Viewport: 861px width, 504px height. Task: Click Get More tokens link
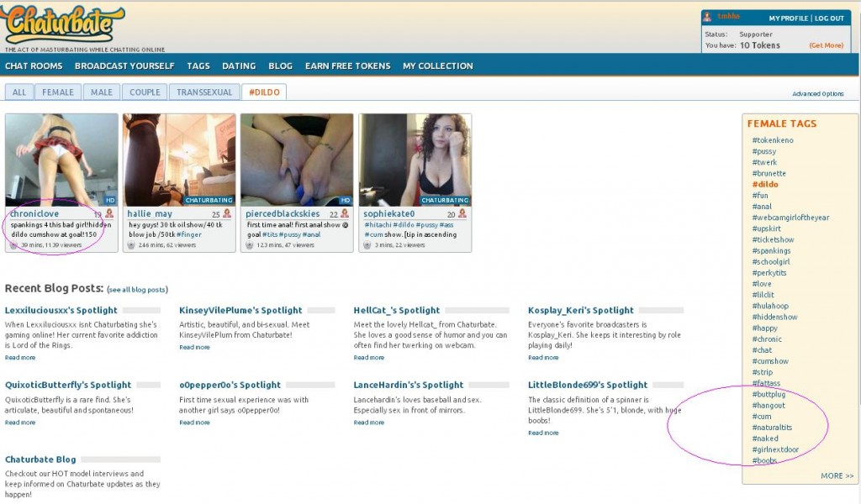coord(826,45)
